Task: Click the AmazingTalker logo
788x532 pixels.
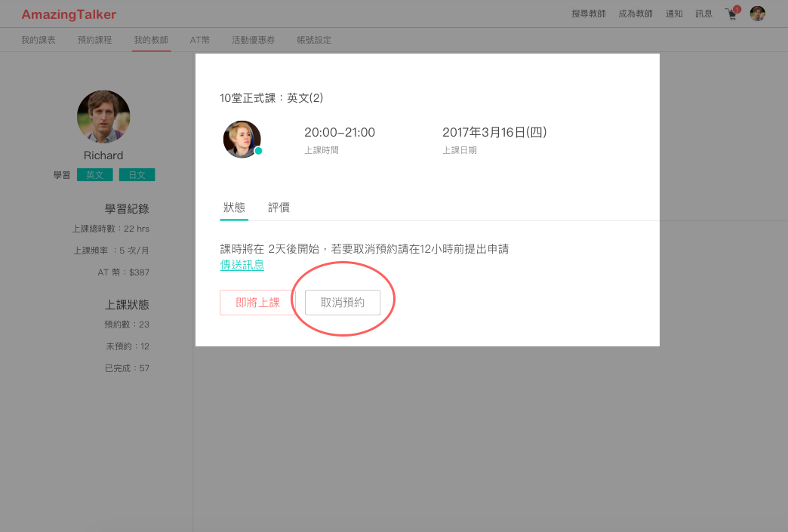Action: click(x=69, y=14)
